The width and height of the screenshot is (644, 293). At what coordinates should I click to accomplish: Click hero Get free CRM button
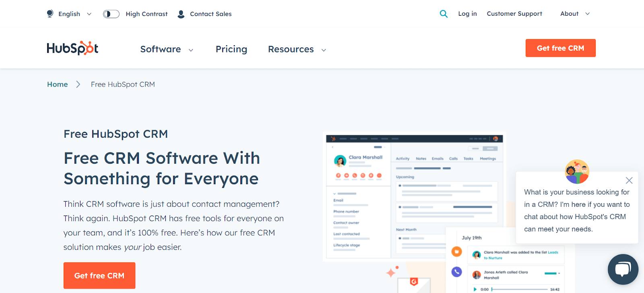tap(99, 276)
